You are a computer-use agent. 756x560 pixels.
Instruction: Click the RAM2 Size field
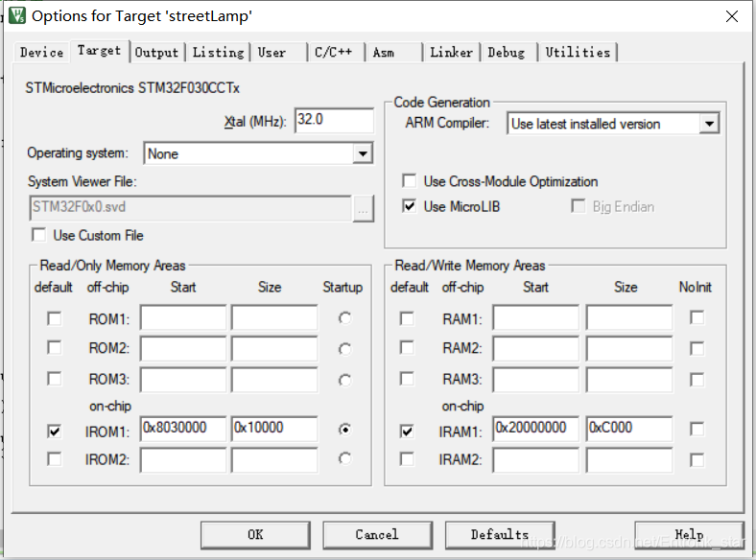[x=629, y=348]
